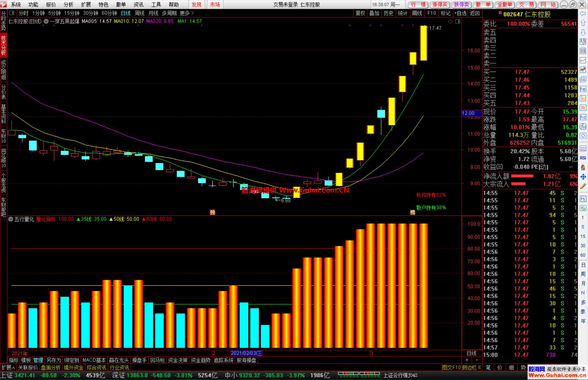Open the dropdown arrow beside 仁东控股(日线)
This screenshot has height=380, width=588.
(46, 21)
